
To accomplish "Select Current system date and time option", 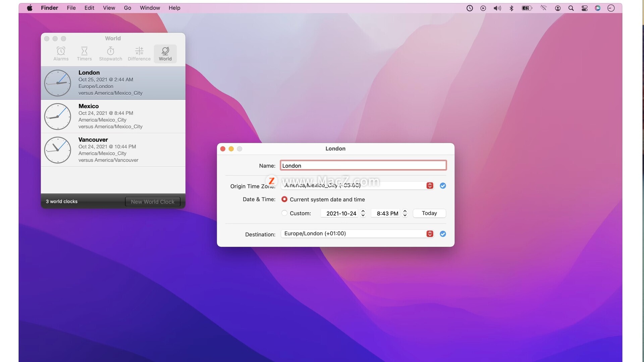I will click(284, 199).
